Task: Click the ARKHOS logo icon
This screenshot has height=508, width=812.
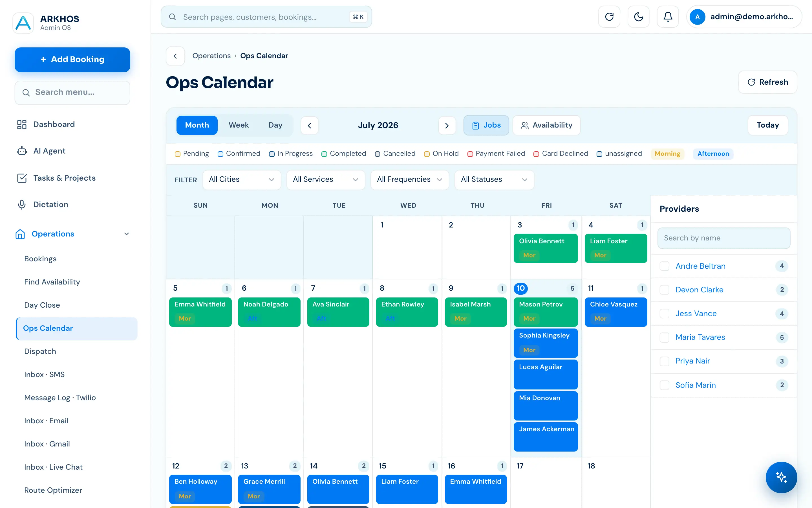Action: point(23,23)
